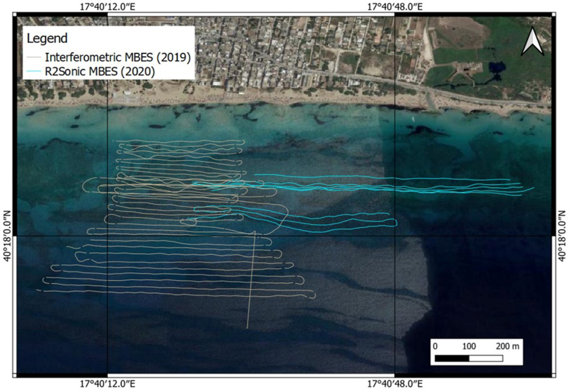Click top 17°40′12.0″E longitude label
569x392 pixels.
coord(107,7)
